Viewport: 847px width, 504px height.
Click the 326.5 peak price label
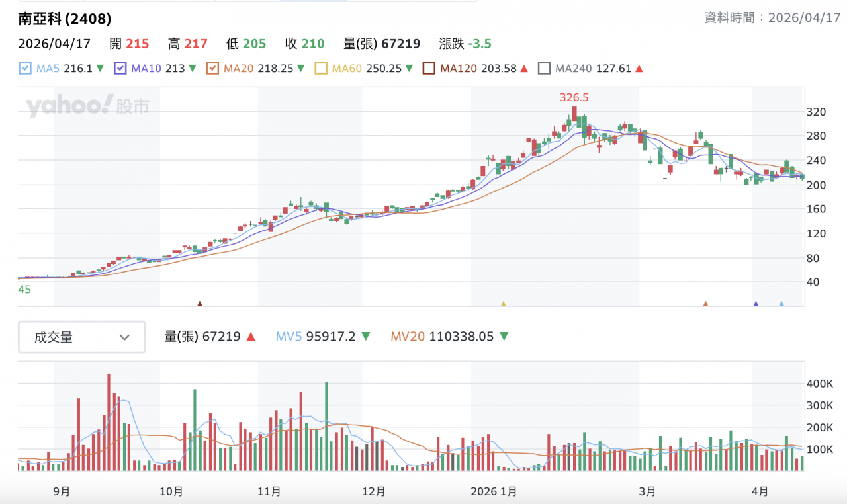click(574, 97)
